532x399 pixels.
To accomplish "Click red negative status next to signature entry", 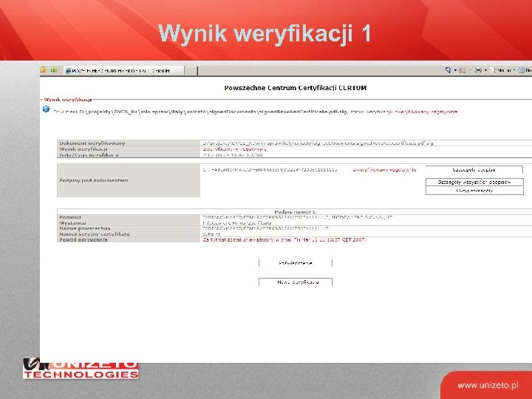I will pyautogui.click(x=384, y=170).
